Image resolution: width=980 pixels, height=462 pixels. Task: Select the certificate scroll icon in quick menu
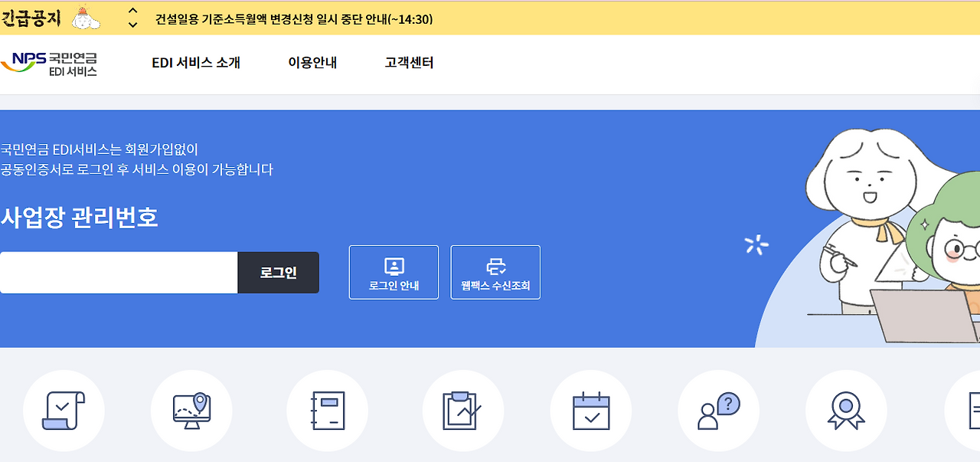click(x=64, y=410)
